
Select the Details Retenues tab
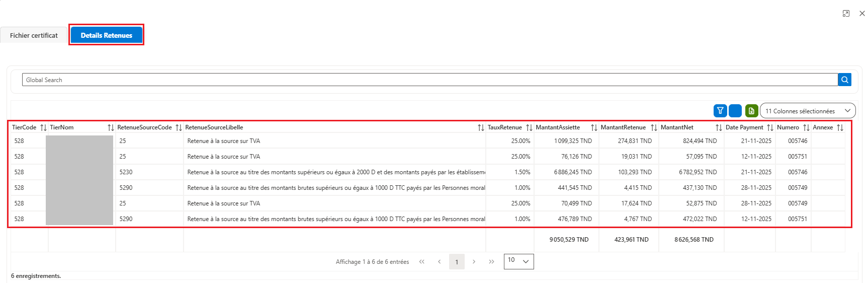click(x=107, y=35)
